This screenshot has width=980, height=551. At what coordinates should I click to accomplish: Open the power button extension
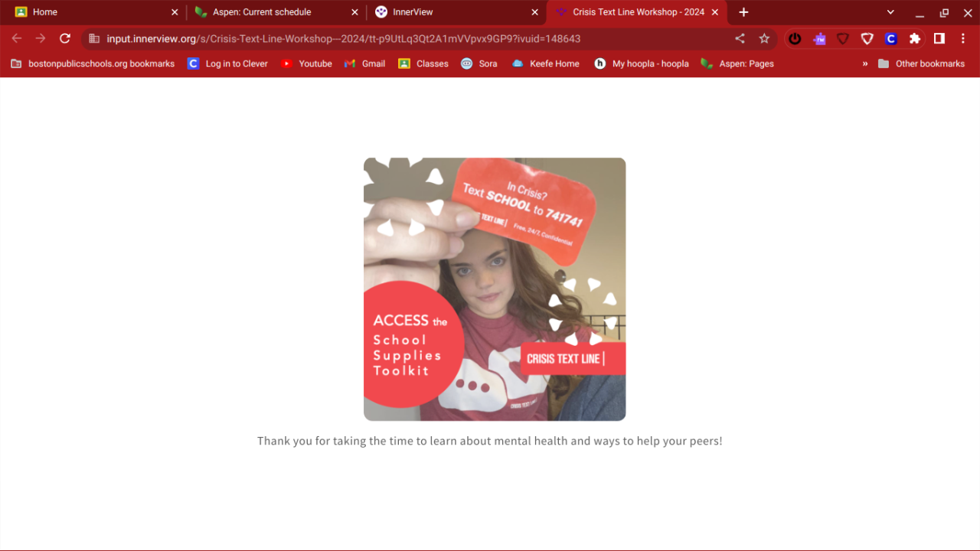click(x=795, y=38)
